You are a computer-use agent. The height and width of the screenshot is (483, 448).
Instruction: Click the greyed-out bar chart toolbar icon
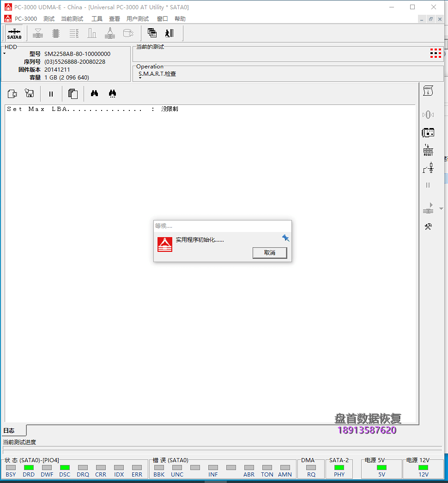click(92, 33)
